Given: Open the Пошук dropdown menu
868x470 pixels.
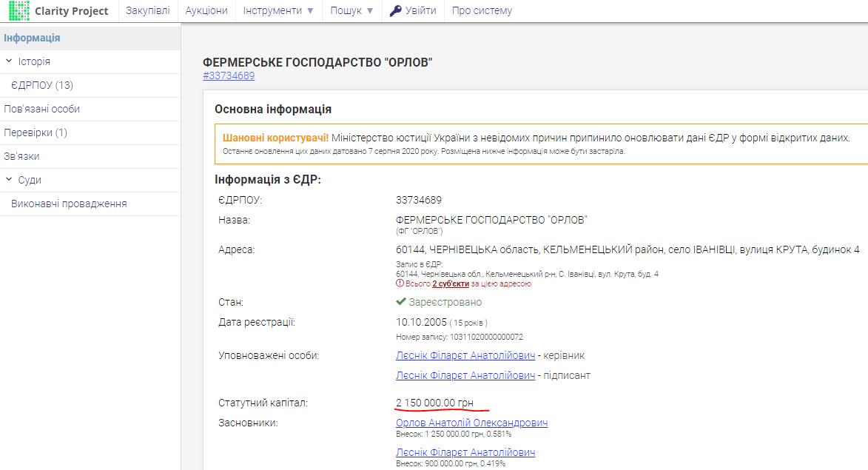Looking at the screenshot, I should (351, 10).
